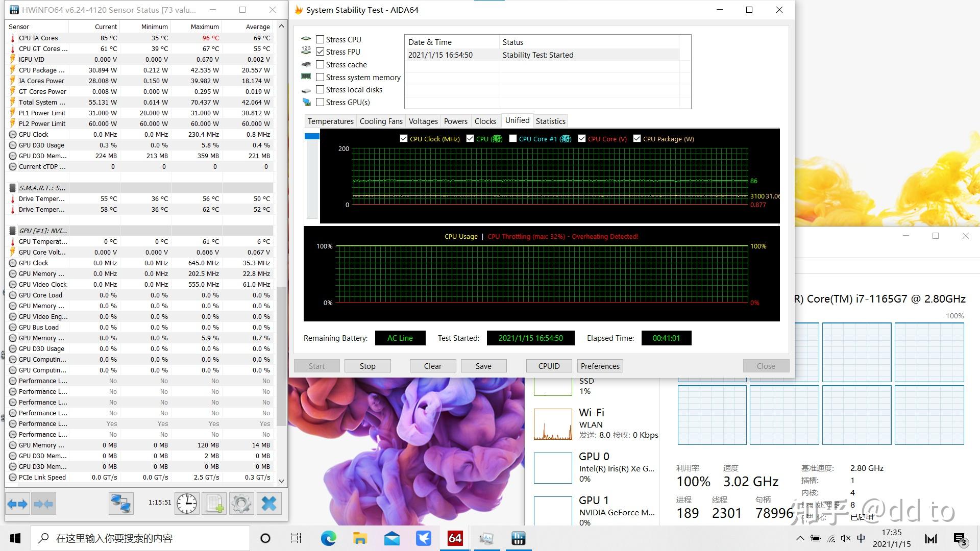980x551 pixels.
Task: Click HWiNFO vertical scrollbar thumb
Action: coord(281,356)
